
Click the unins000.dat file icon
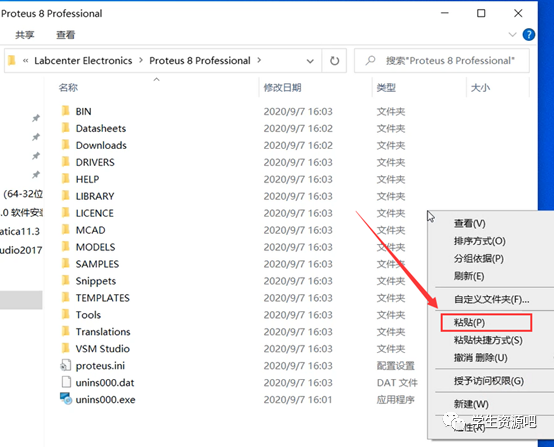coord(66,382)
